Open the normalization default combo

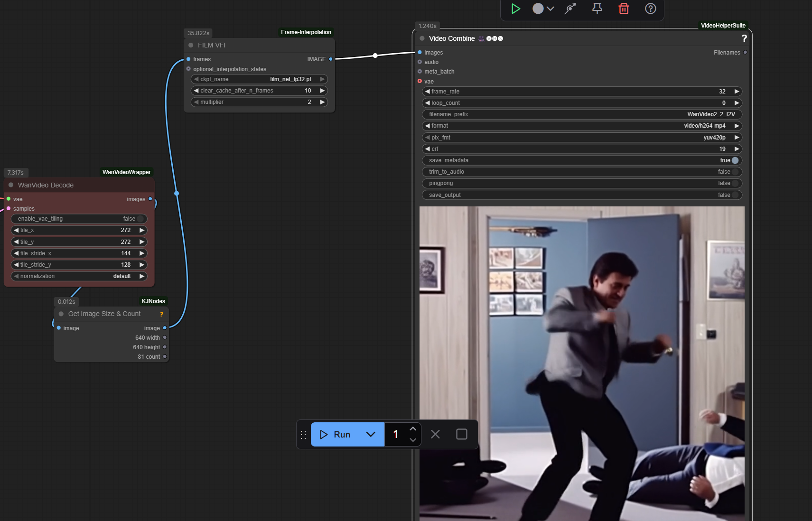point(79,276)
